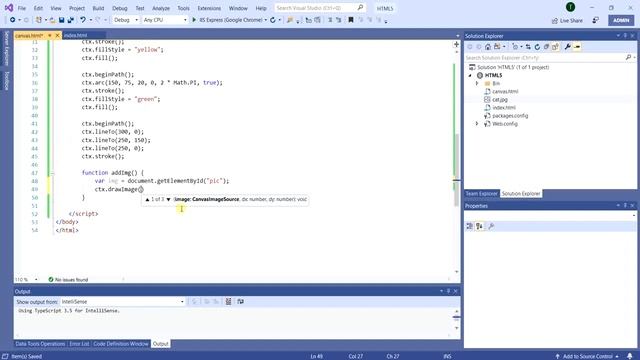Click Add to Source Control
Screen dimensions: 640x360
(x=587, y=356)
